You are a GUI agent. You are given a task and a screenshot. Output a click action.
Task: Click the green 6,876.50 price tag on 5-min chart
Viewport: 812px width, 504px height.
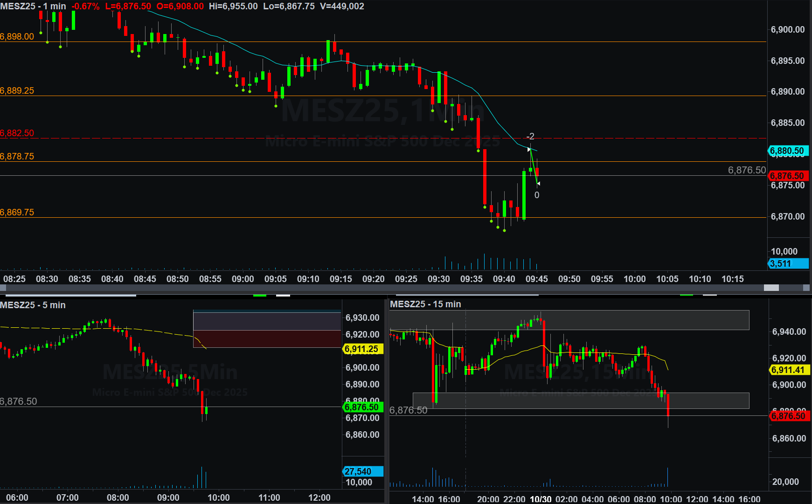click(x=362, y=407)
